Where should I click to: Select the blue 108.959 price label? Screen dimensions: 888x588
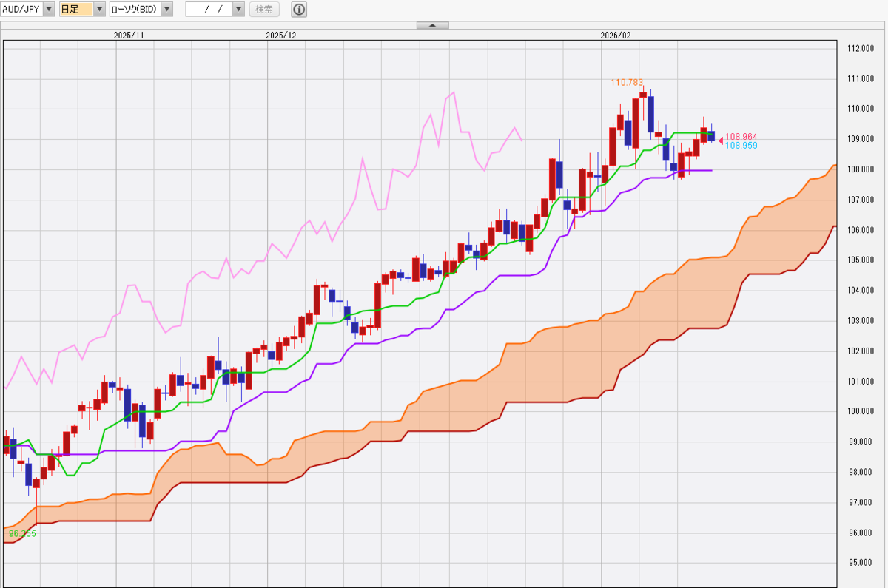click(x=741, y=146)
